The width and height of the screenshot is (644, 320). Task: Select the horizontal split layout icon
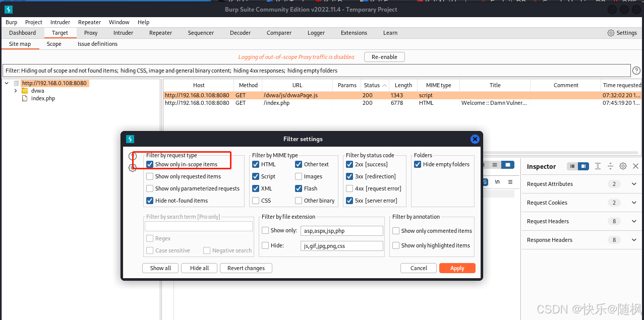click(x=495, y=165)
